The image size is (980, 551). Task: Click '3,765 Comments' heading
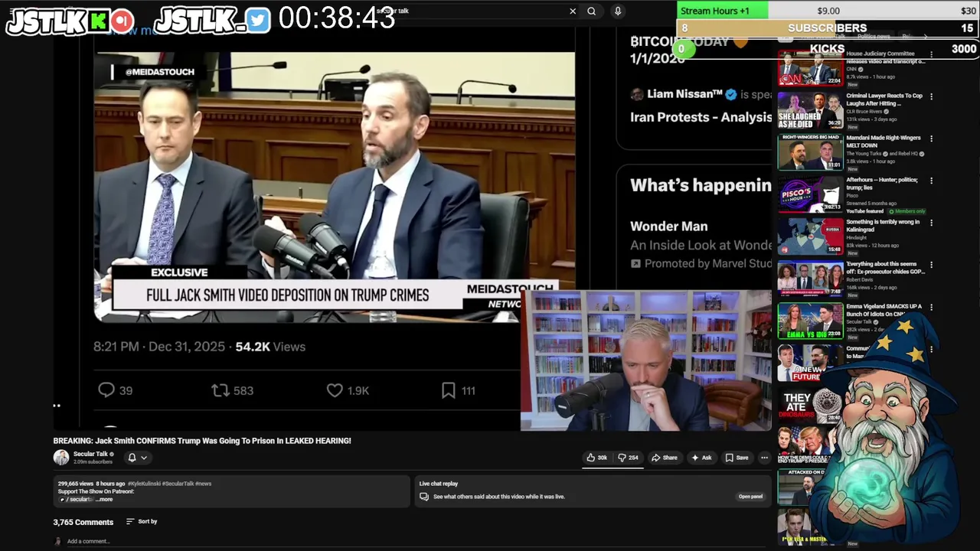[x=83, y=522]
